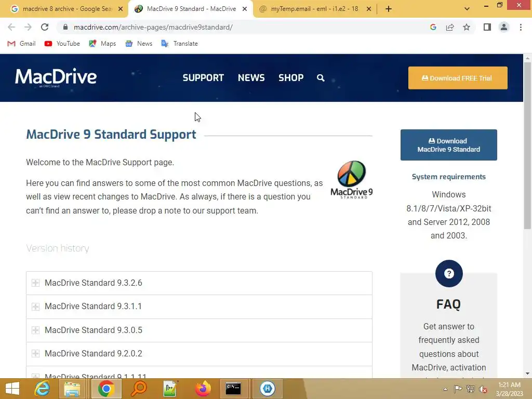Image resolution: width=532 pixels, height=399 pixels.
Task: Open tab search chevron
Action: 467,9
